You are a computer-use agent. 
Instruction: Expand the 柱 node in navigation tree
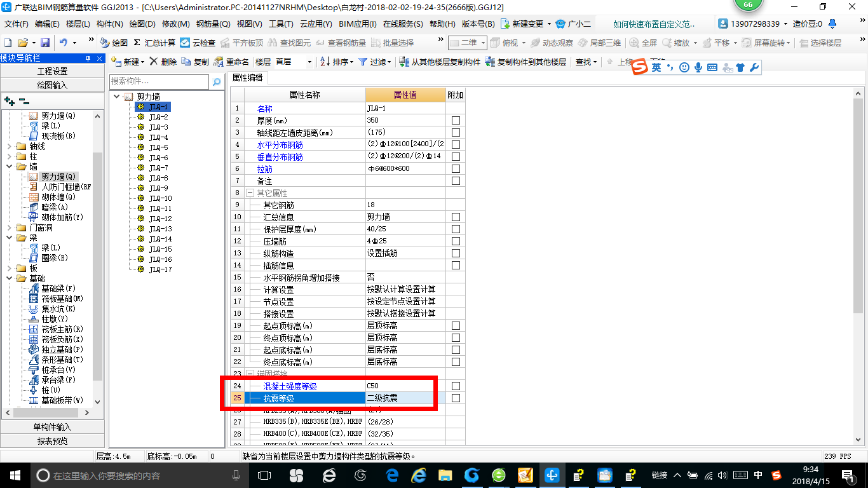pos(10,156)
